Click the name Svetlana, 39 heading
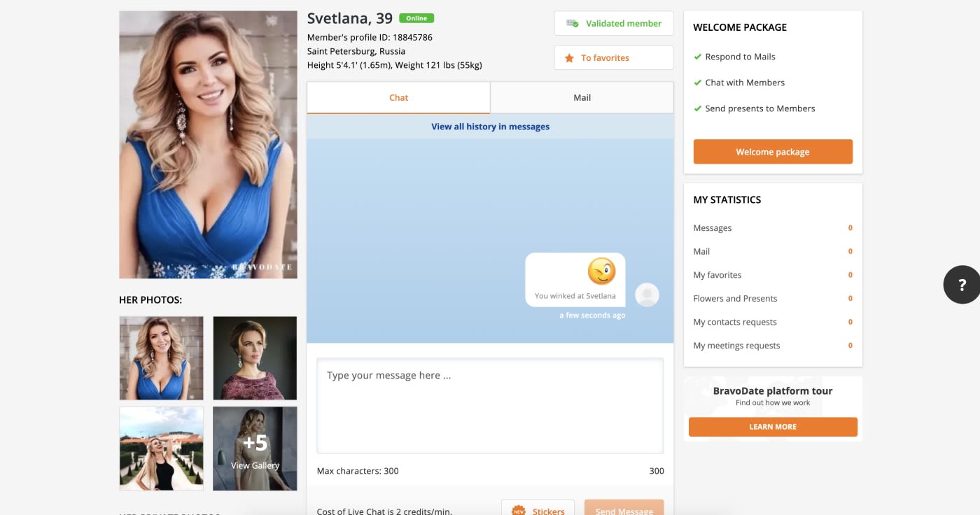Screen dimensions: 980x515 pyautogui.click(x=350, y=19)
